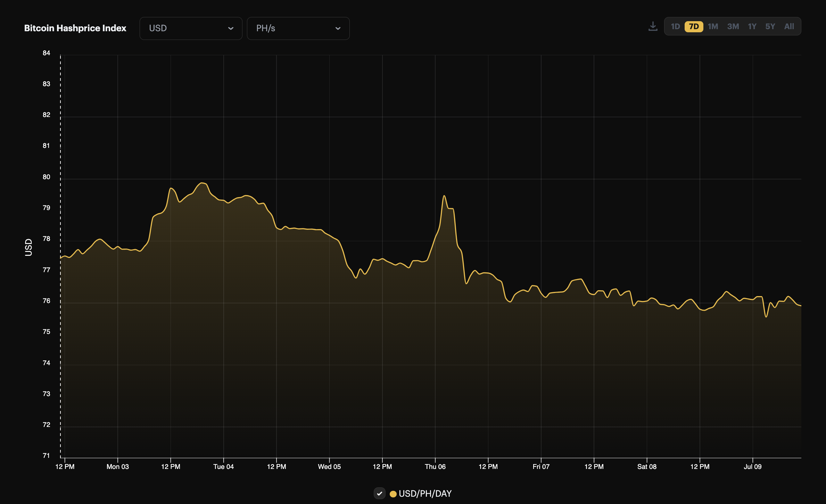Open the hashrate unit dropdown showing PH/s
826x504 pixels.
pyautogui.click(x=298, y=28)
